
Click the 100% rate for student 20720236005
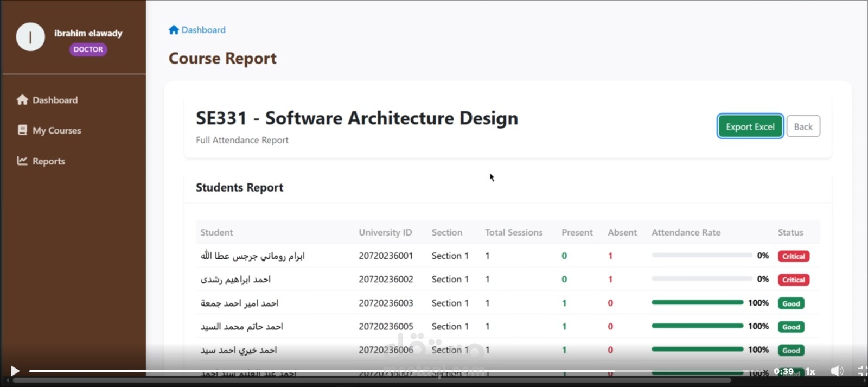pos(758,326)
